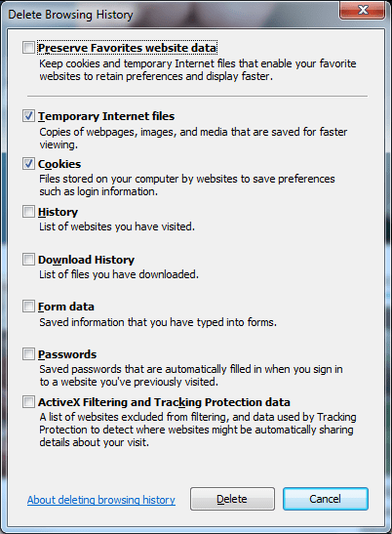Click the Delete Browsing History title bar
The height and width of the screenshot is (534, 392).
(170, 15)
